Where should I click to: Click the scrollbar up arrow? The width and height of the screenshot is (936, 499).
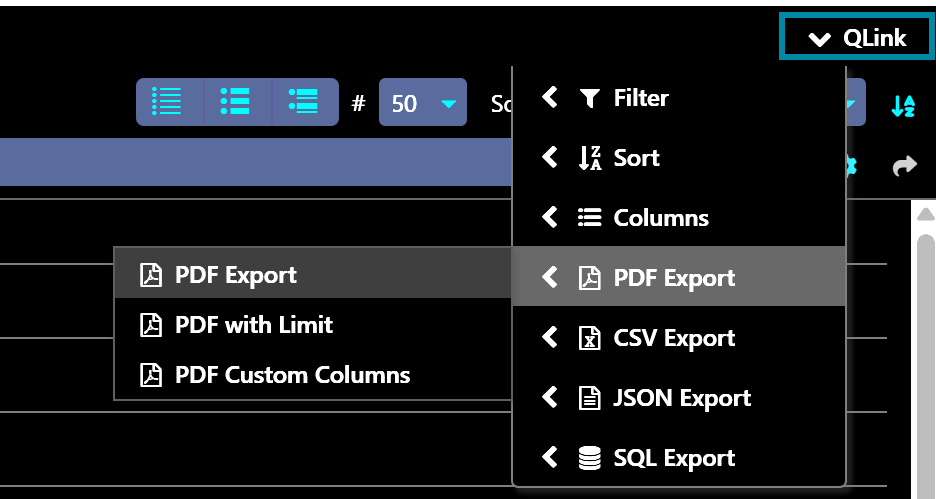(x=925, y=214)
